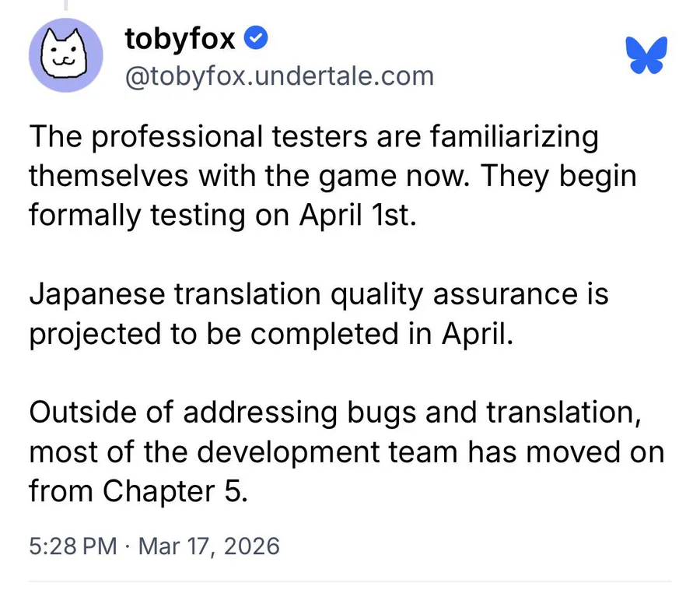Click the Bluesky butterfly logo
The height and width of the screenshot is (590, 700).
tap(646, 54)
